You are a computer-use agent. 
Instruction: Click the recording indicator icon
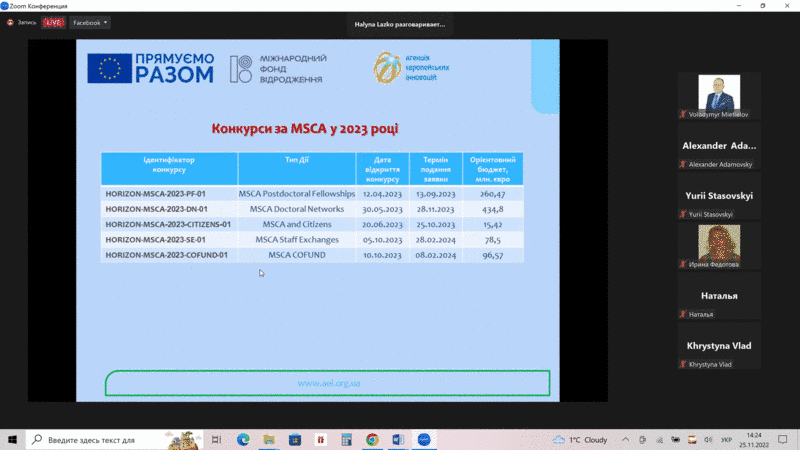[x=11, y=22]
